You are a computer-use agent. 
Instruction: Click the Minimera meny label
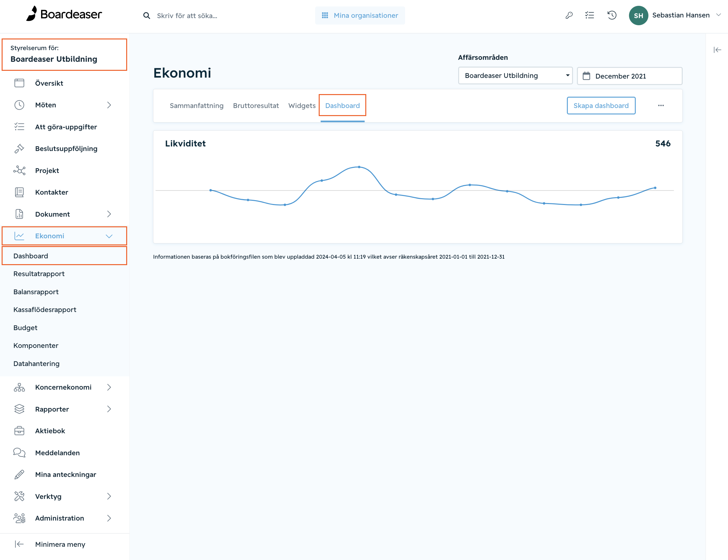60,544
